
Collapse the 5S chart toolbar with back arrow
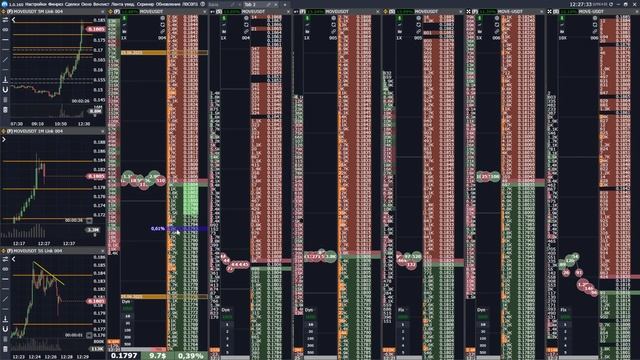click(13, 259)
